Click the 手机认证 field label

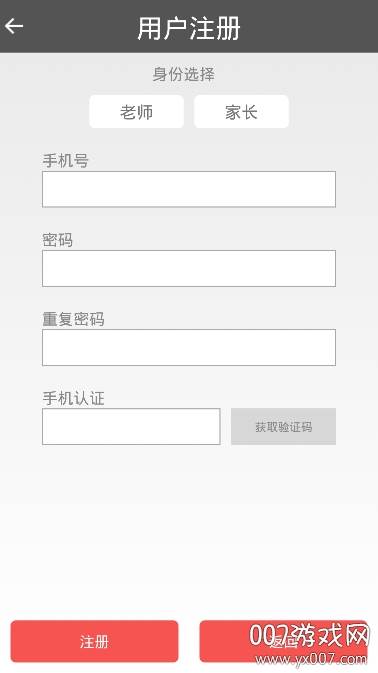pos(73,398)
